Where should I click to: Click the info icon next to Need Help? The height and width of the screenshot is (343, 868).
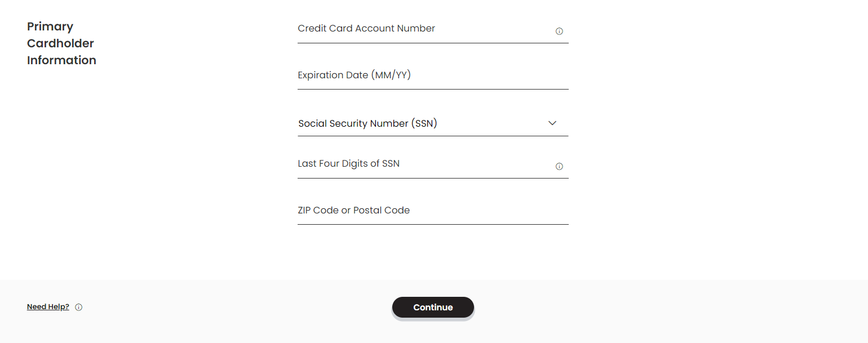click(79, 308)
